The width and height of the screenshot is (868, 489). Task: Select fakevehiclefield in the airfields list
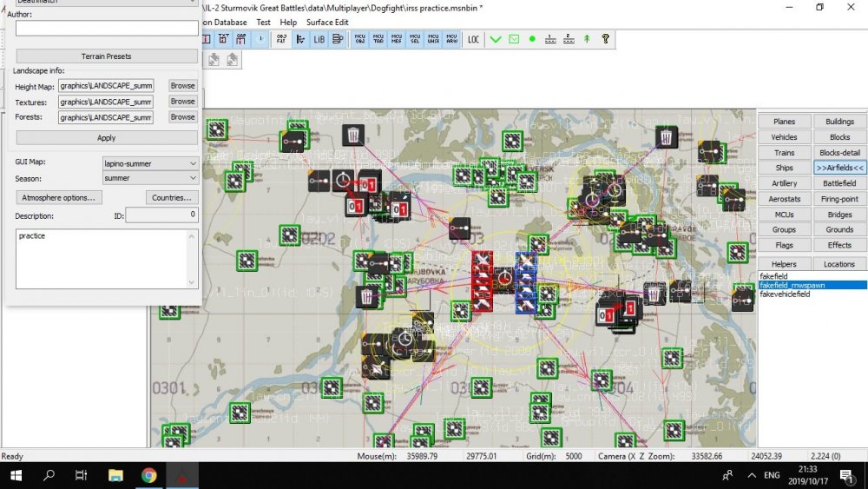pyautogui.click(x=785, y=294)
